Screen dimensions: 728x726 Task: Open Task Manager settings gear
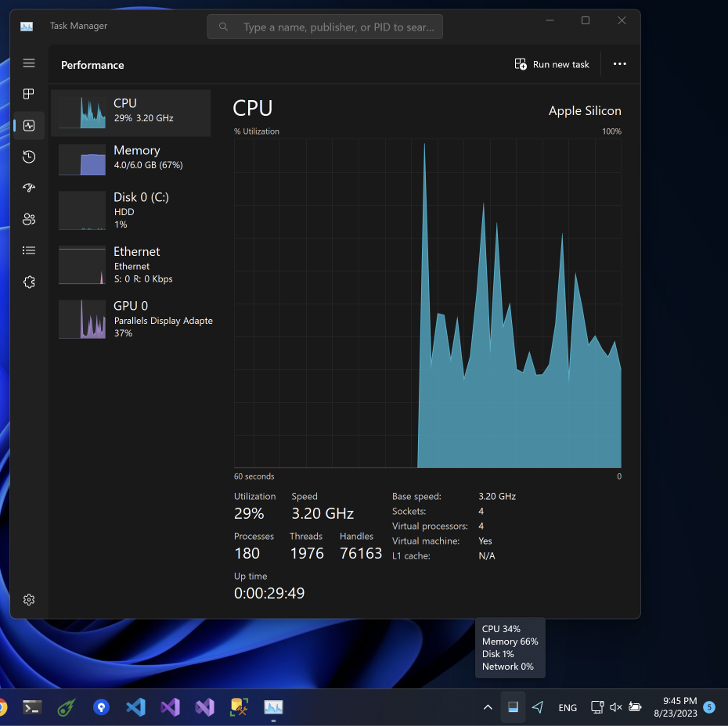pos(28,599)
